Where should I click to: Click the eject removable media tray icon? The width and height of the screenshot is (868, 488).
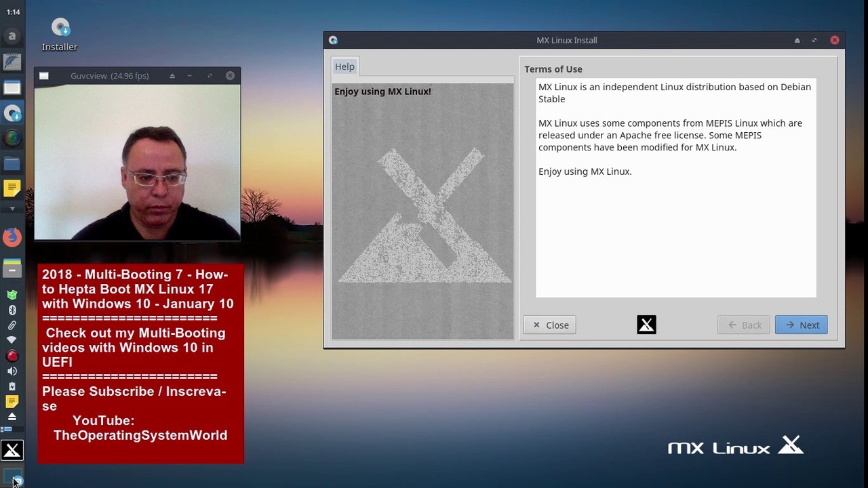(x=12, y=417)
